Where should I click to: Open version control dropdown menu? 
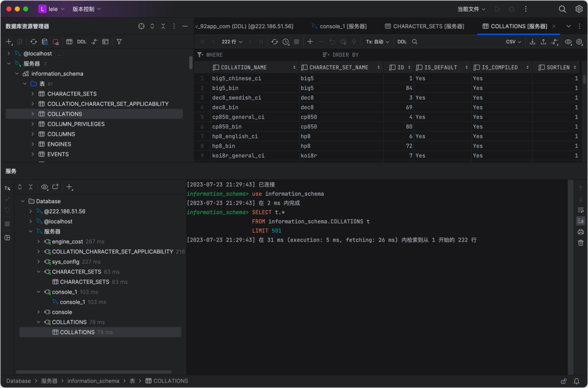[87, 9]
